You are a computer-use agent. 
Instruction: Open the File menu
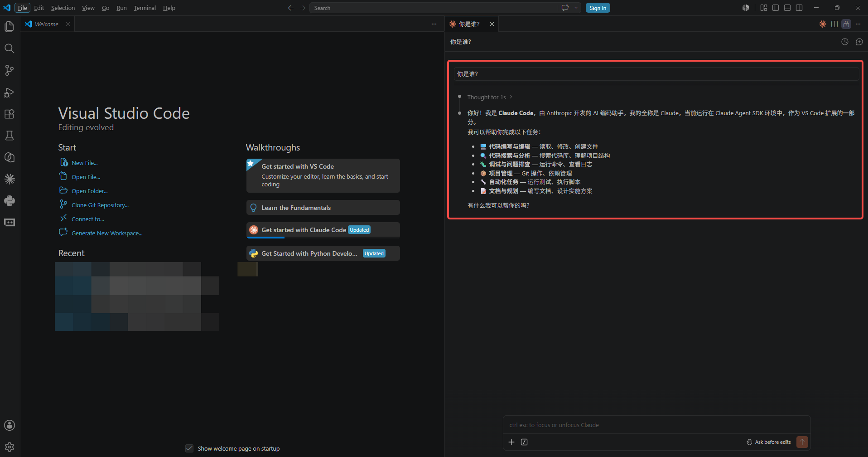tap(22, 8)
